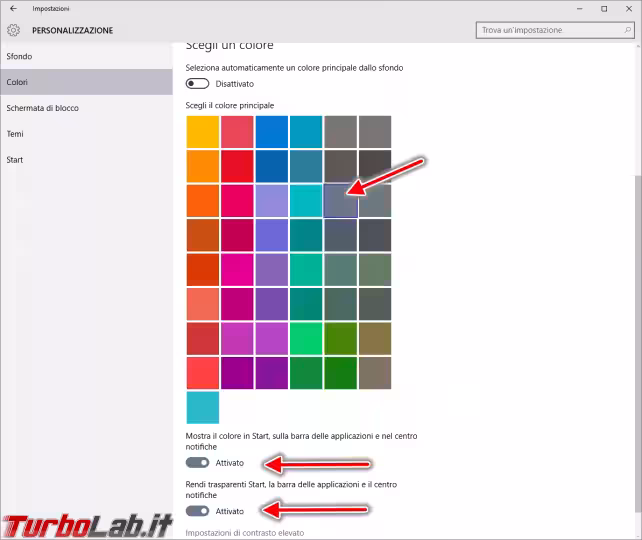
Task: Open Schermata di blocco section
Action: (86, 108)
